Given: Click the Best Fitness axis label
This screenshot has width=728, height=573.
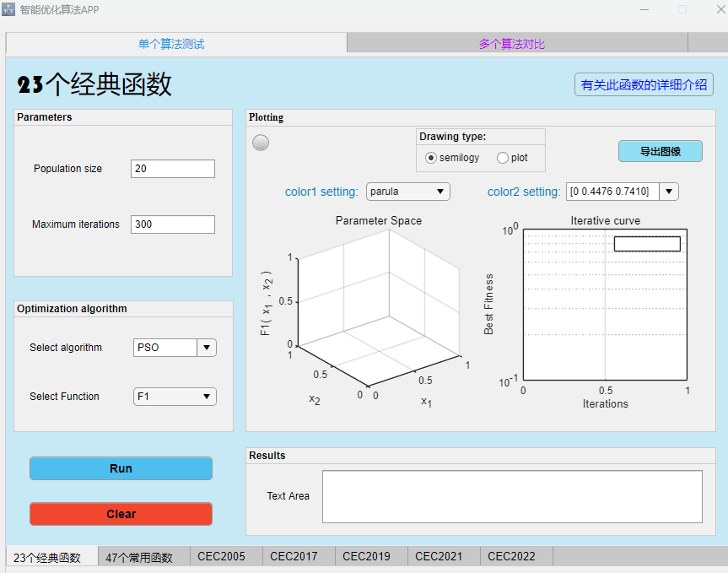Looking at the screenshot, I should tap(488, 304).
